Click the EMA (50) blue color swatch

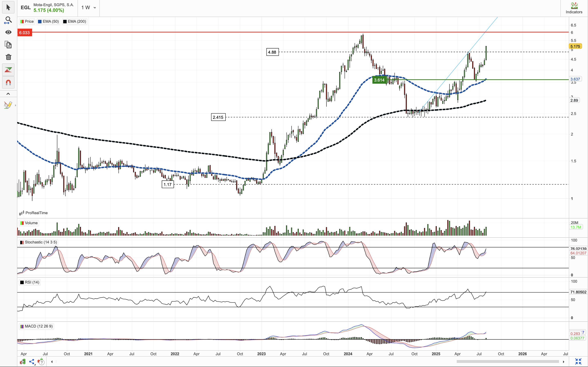pyautogui.click(x=40, y=21)
